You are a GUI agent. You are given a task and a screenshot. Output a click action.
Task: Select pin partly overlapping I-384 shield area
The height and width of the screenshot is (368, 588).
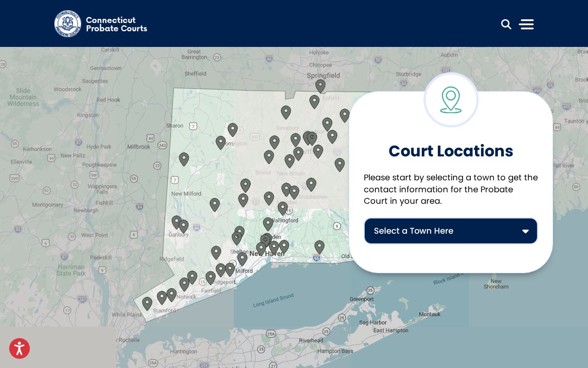tap(339, 165)
